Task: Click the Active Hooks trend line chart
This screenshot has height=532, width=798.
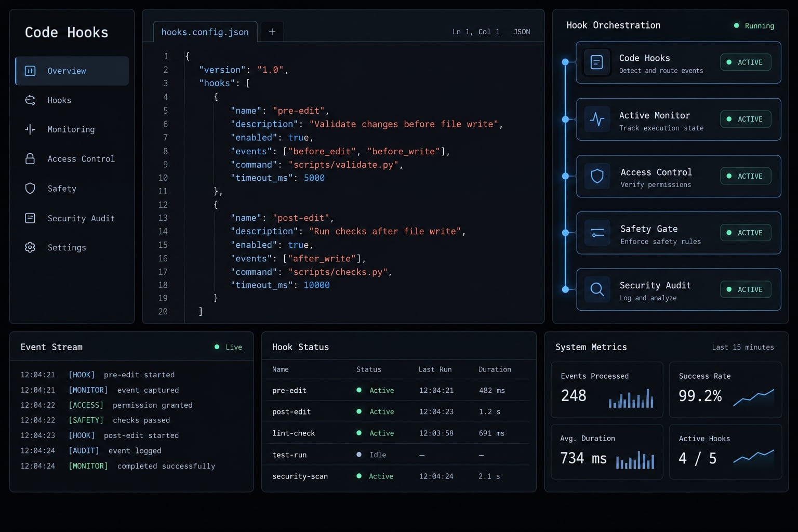Action: pyautogui.click(x=754, y=457)
